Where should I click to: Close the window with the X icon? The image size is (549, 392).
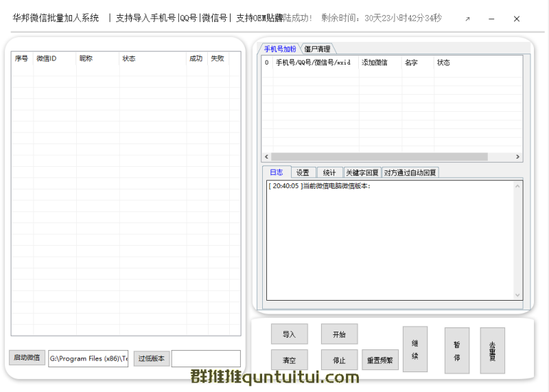click(x=517, y=19)
